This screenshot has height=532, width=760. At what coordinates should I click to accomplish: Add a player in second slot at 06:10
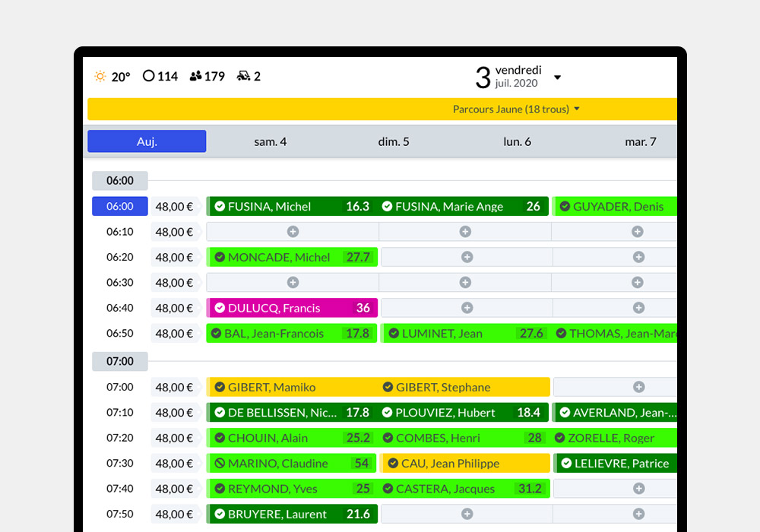pos(465,232)
